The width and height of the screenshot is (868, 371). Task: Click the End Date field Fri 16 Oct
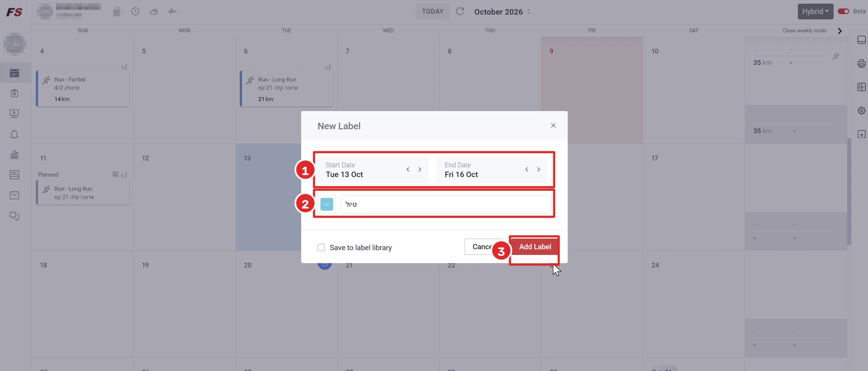coord(492,170)
